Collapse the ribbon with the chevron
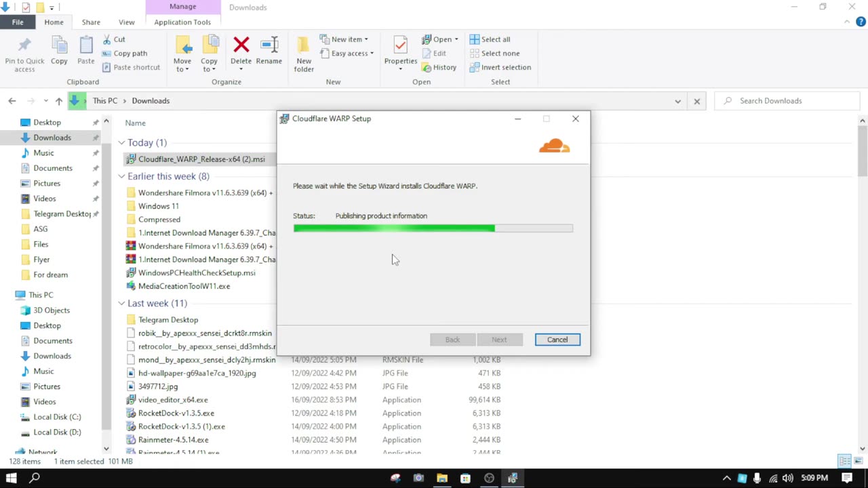The height and width of the screenshot is (488, 868). coord(847,22)
